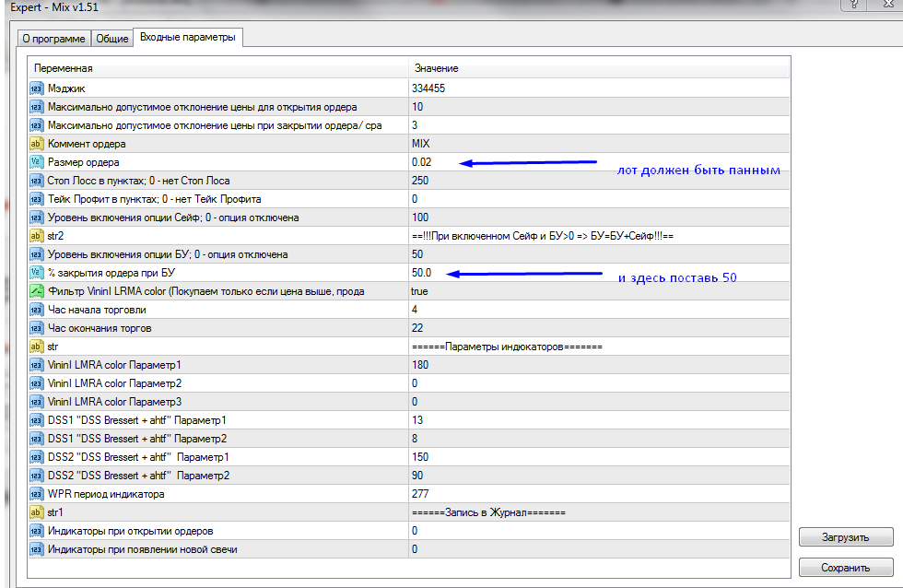Click the icon beside DSS1 Параметр1
This screenshot has width=903, height=588.
(36, 420)
